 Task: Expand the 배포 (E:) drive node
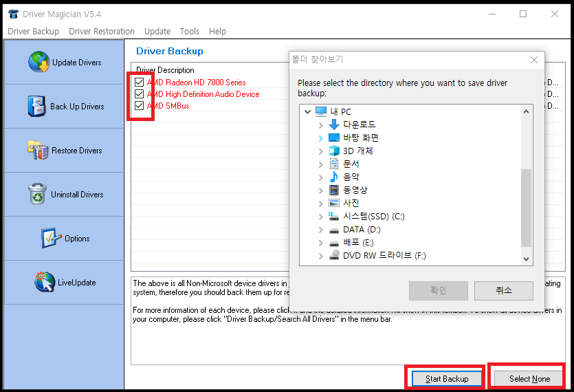pyautogui.click(x=320, y=243)
